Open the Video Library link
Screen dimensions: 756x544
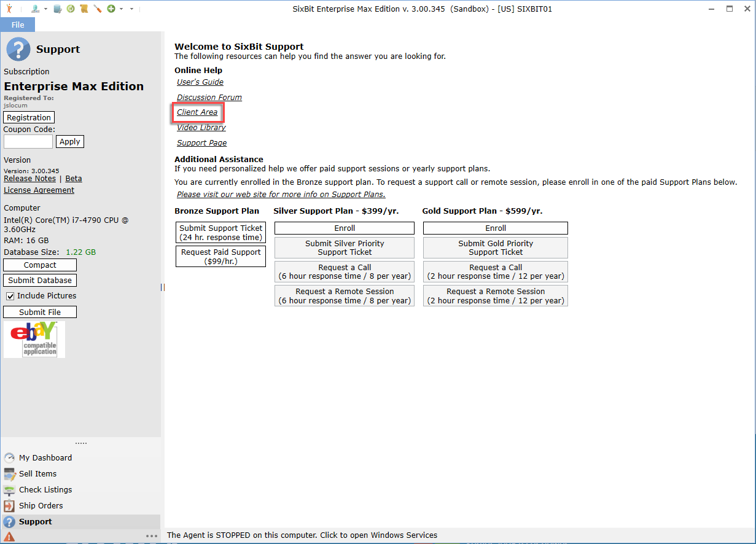(201, 128)
